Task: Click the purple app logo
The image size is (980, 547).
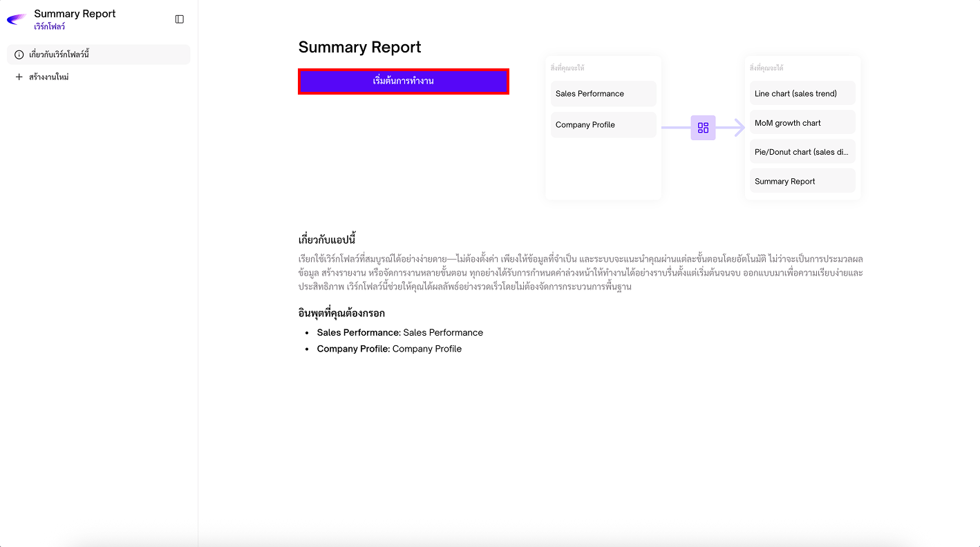Action: [x=17, y=19]
